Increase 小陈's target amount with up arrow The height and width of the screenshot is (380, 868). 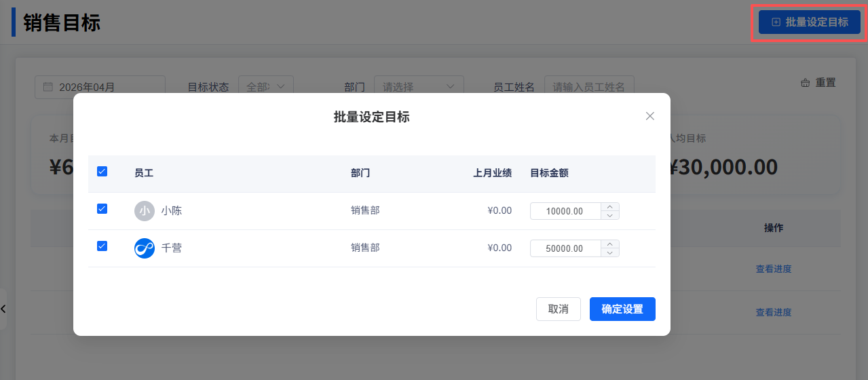point(610,207)
